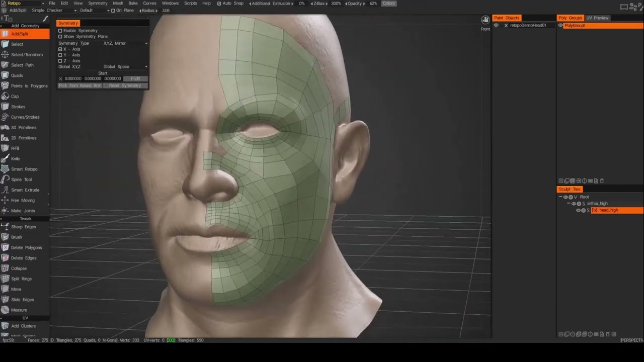Choose the Sharp Edges tweak tool
The height and width of the screenshot is (362, 644).
(25, 227)
